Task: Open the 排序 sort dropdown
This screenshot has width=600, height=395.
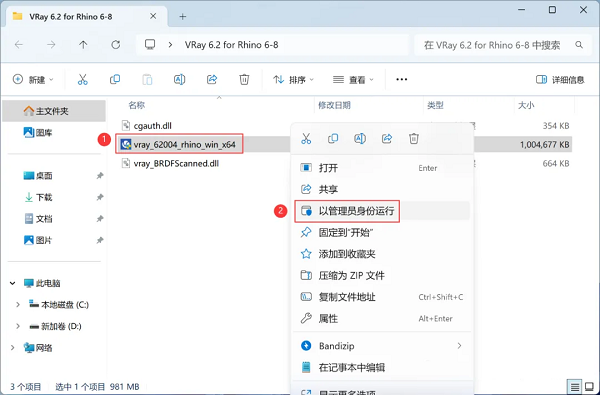Action: (x=293, y=80)
